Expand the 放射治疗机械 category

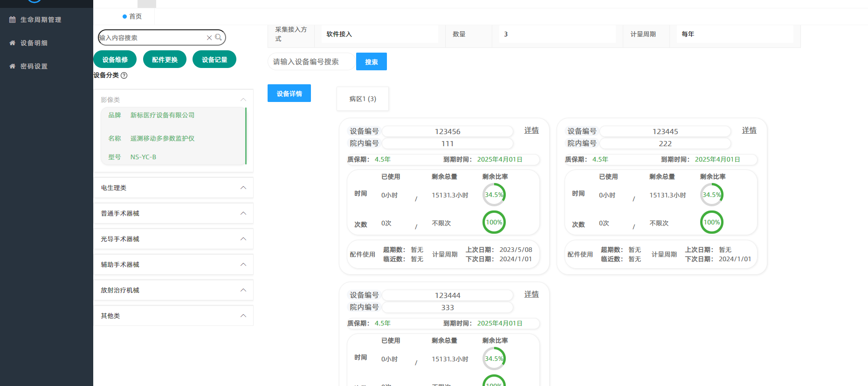[x=173, y=290]
